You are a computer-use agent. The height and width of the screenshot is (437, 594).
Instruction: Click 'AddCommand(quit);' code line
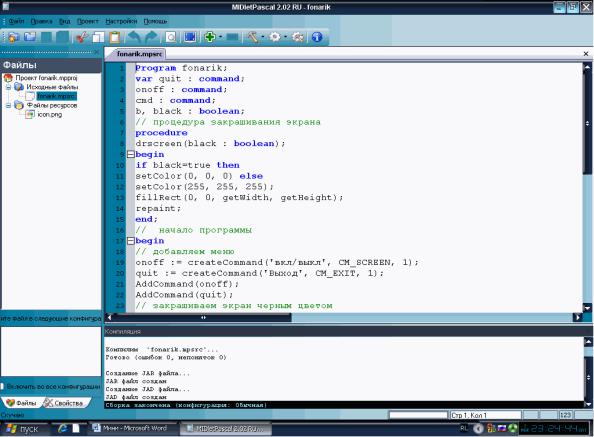click(x=184, y=295)
